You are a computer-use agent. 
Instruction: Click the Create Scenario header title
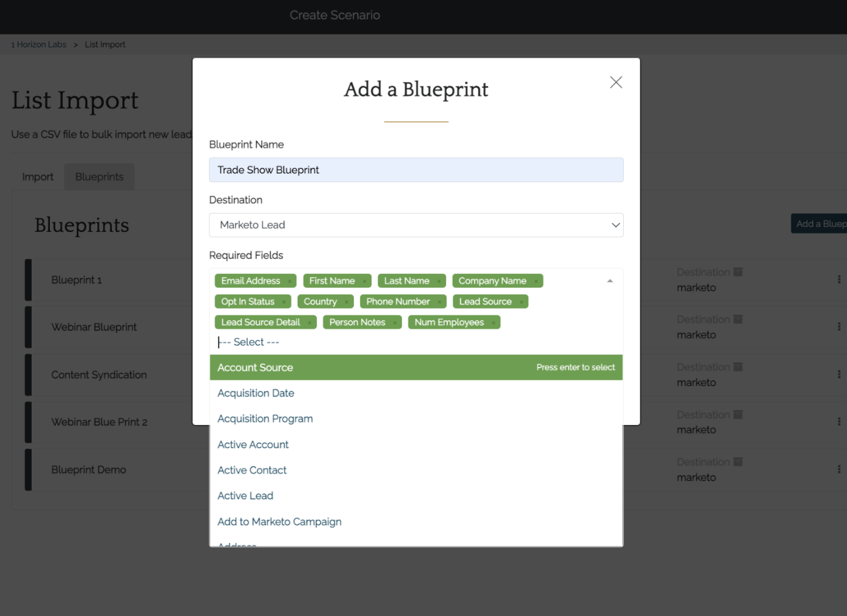[335, 15]
